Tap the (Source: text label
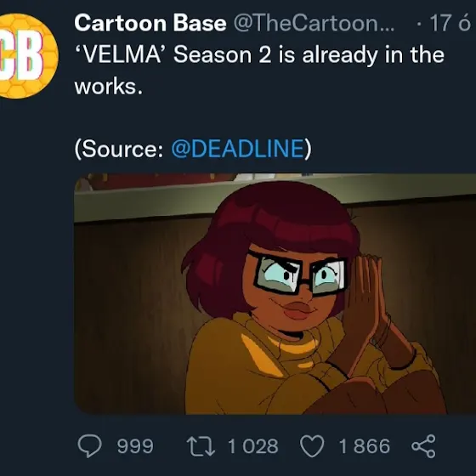476x476 pixels. 119,149
